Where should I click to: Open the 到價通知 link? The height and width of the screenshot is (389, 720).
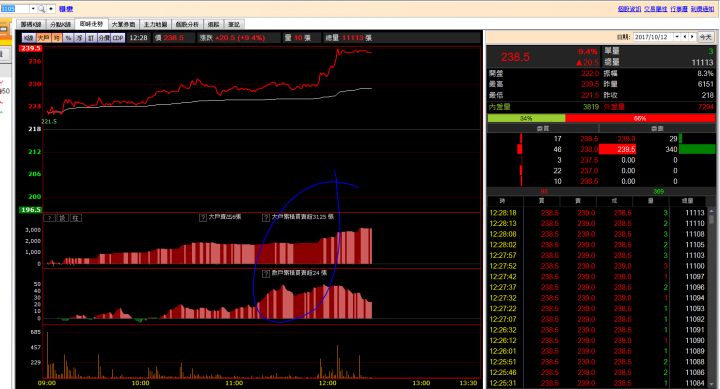click(702, 9)
